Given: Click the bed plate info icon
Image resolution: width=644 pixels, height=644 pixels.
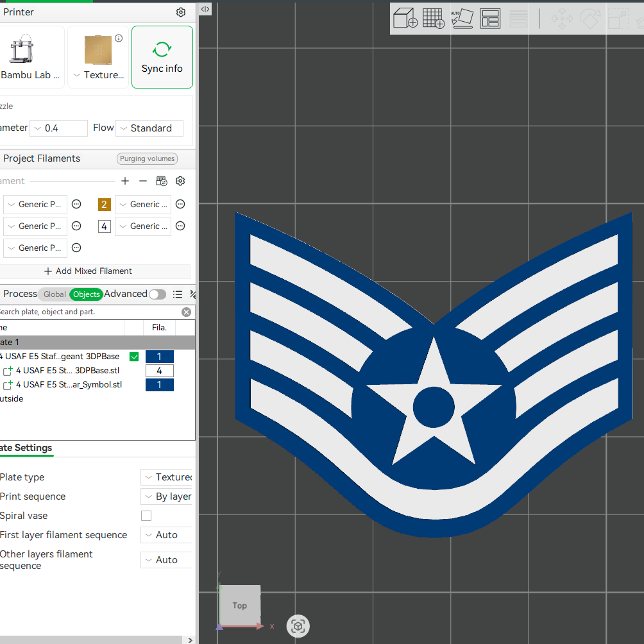Looking at the screenshot, I should (x=119, y=38).
